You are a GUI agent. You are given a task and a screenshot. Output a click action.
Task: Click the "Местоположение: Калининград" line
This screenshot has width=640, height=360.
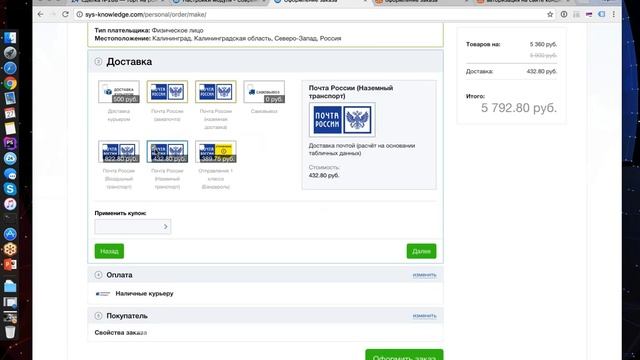pos(218,38)
